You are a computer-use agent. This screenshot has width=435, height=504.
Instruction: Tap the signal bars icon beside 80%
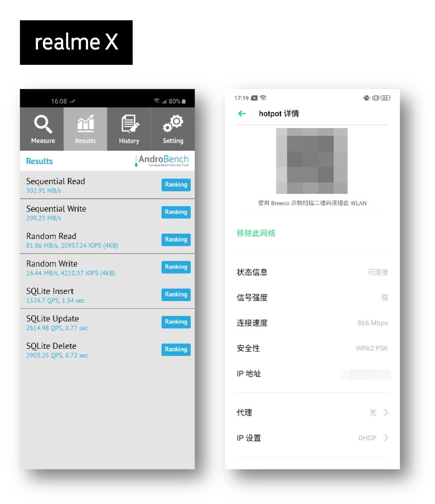(164, 102)
